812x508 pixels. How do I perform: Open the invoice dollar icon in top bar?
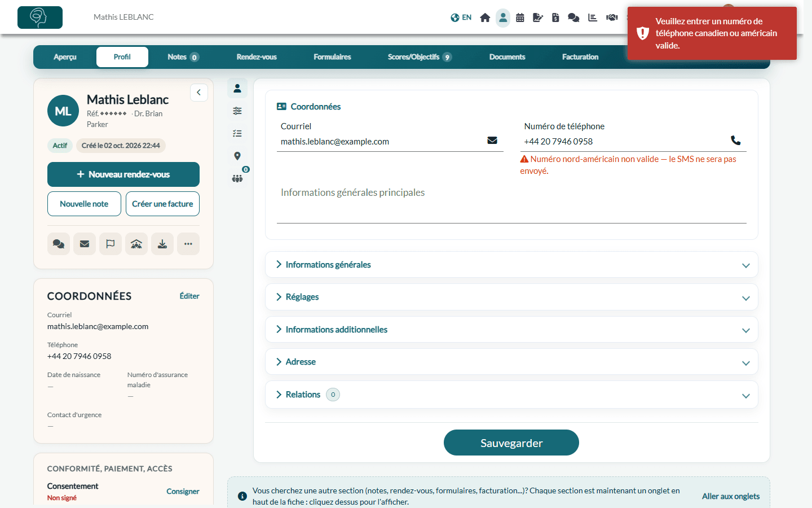(555, 17)
